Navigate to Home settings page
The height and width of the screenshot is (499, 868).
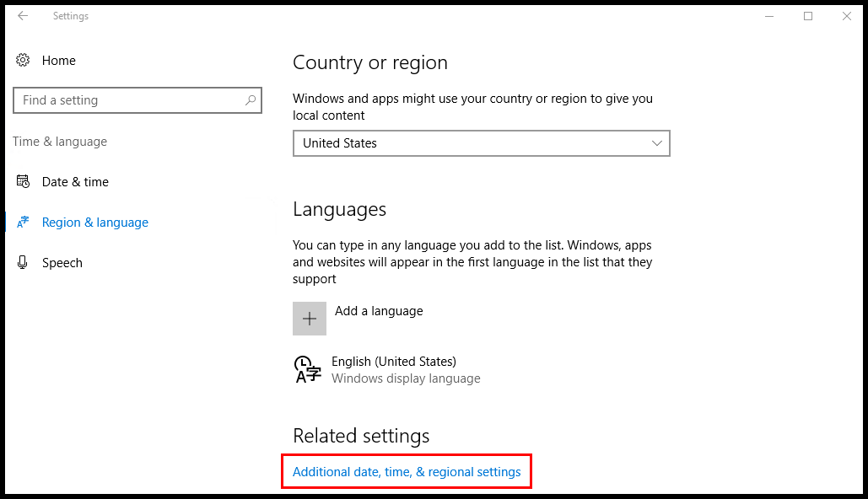(x=58, y=60)
